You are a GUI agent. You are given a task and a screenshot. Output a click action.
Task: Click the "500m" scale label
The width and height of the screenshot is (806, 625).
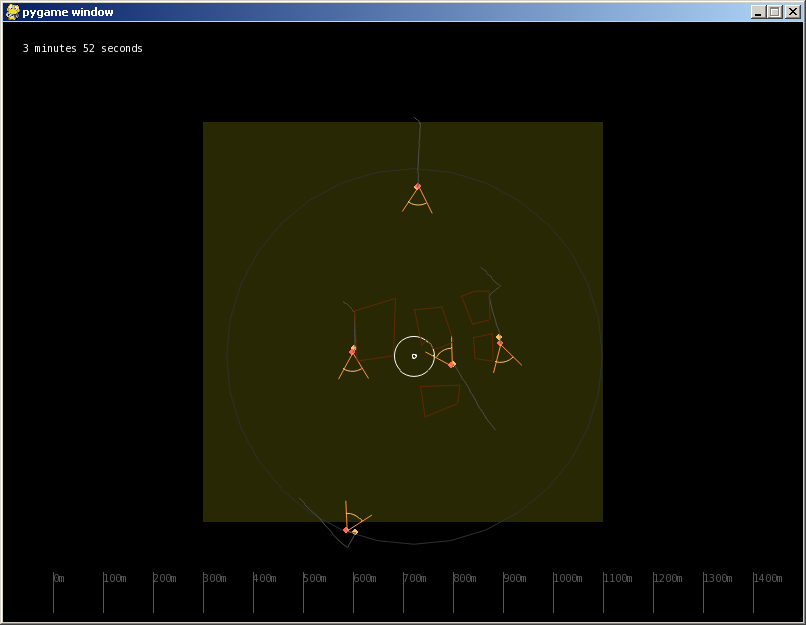click(315, 578)
